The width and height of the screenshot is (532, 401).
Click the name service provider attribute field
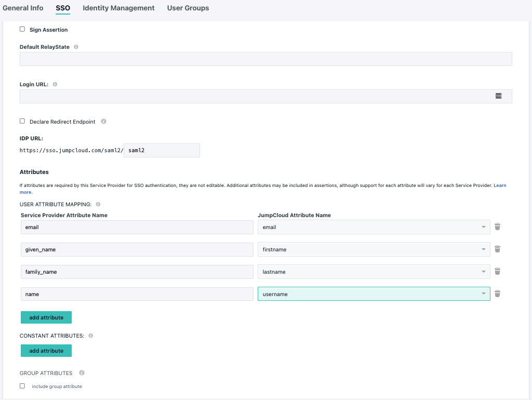(137, 294)
